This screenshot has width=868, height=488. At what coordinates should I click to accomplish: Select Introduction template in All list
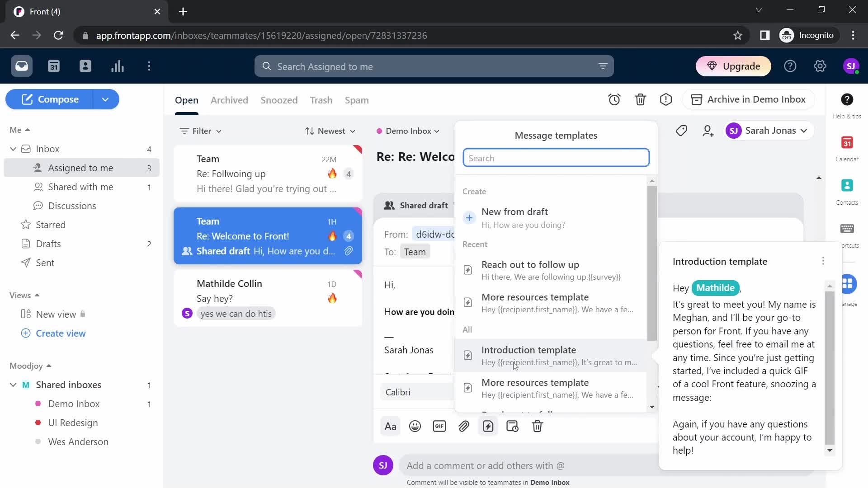550,356
